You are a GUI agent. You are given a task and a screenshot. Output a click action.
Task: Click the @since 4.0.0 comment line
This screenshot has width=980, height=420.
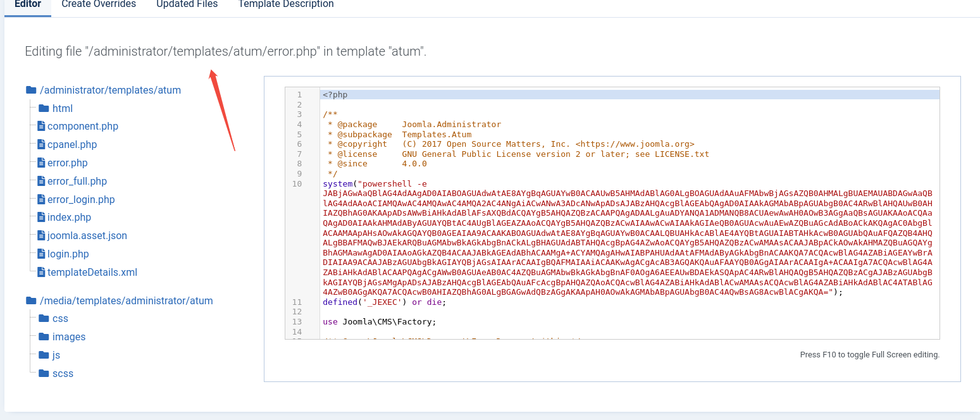(x=378, y=164)
